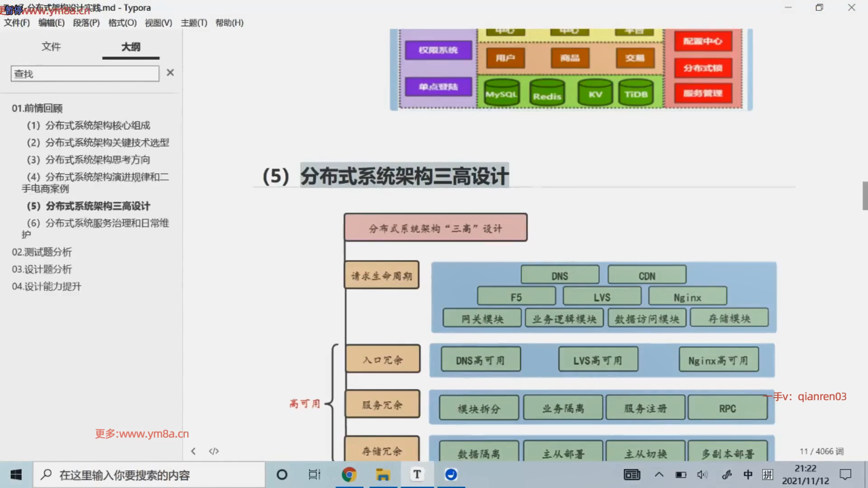
Task: Open Chrome from the taskbar
Action: click(x=349, y=474)
